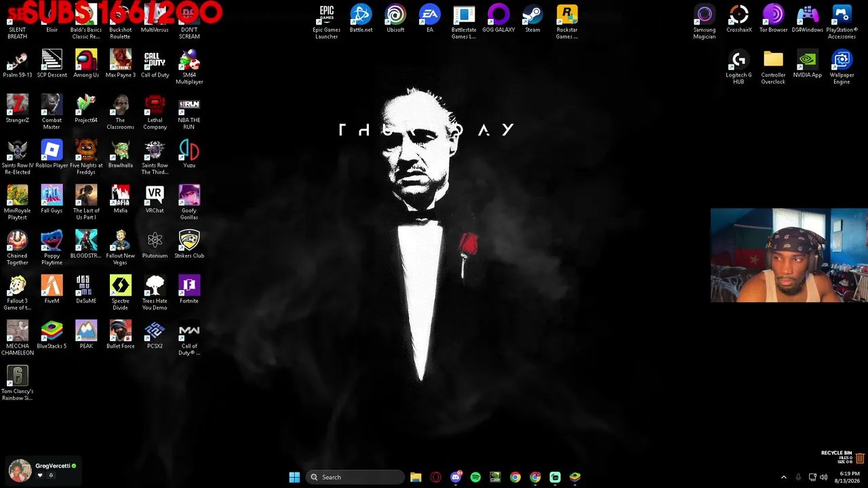
Task: Open the GOG GALAXY desktop icon
Action: click(x=498, y=19)
